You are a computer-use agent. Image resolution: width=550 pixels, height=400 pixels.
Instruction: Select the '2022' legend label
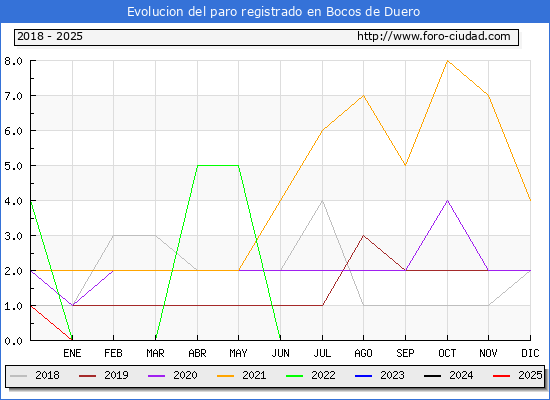coord(323,375)
